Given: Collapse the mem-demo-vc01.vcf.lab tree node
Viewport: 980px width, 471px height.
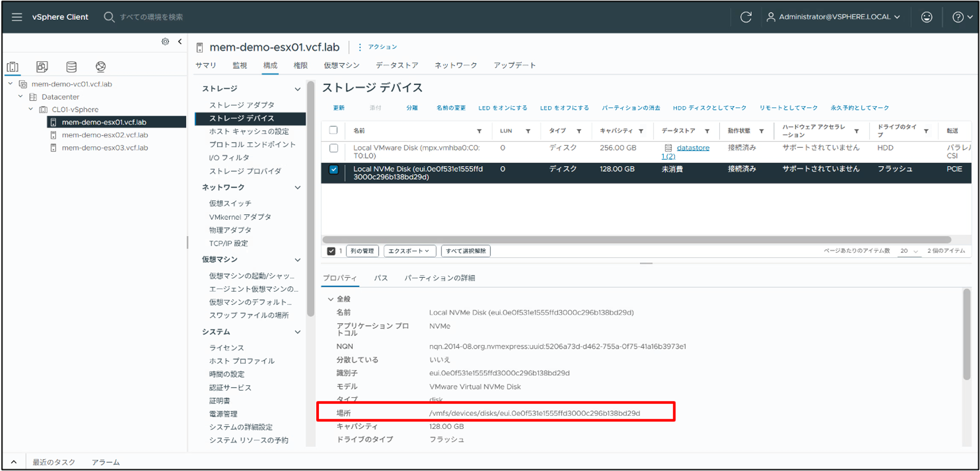Looking at the screenshot, I should click(x=10, y=83).
